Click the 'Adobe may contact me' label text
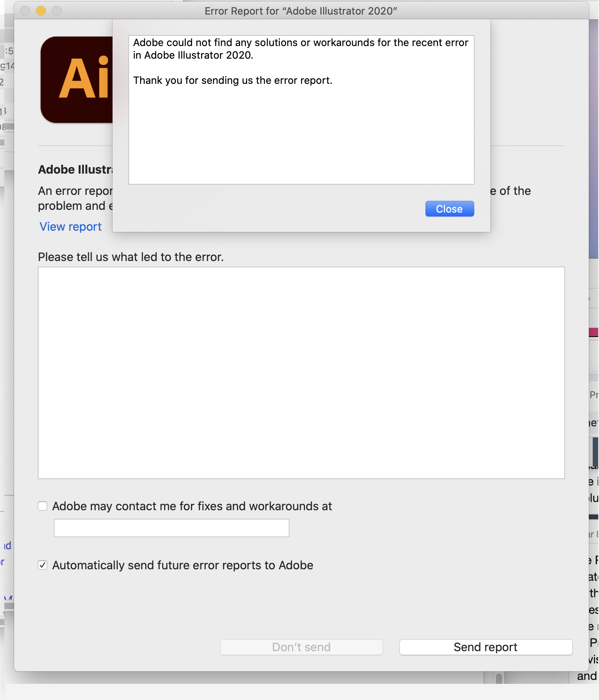 coord(192,506)
